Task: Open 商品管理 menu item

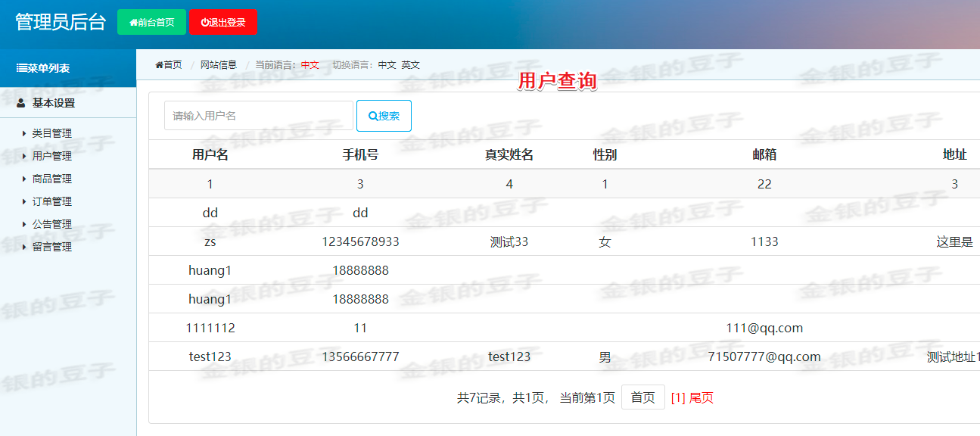Action: 52,179
